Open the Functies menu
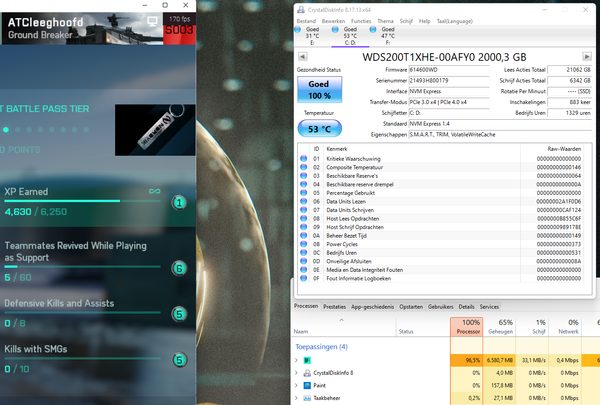This screenshot has width=600, height=405. (361, 21)
